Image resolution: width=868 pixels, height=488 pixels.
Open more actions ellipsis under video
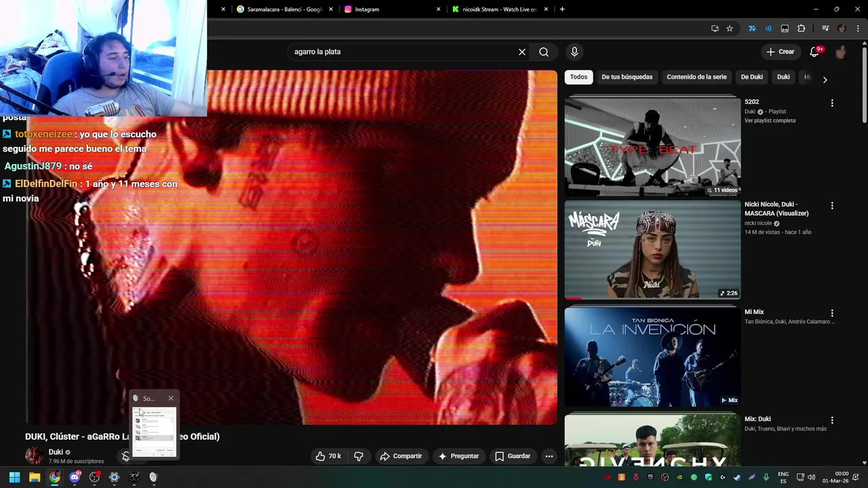(x=549, y=456)
